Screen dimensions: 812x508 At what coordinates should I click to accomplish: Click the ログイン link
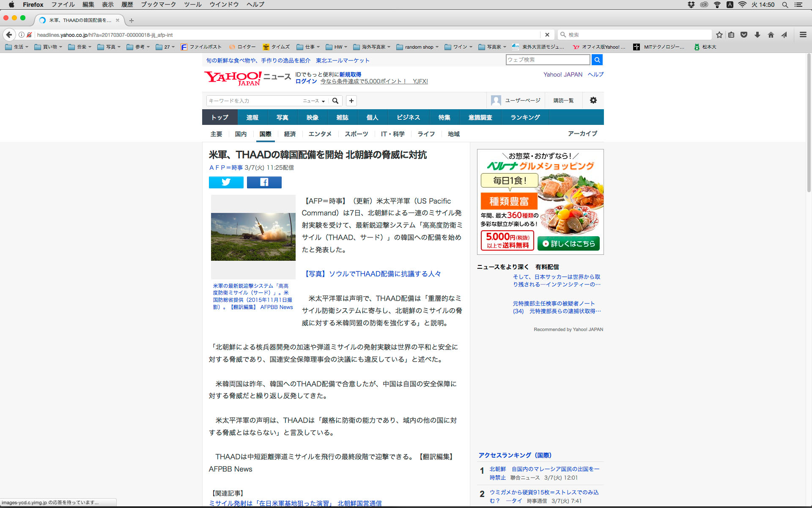306,81
